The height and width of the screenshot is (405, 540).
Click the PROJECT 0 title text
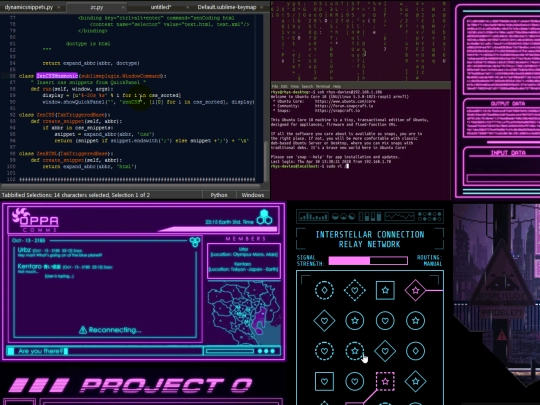[x=167, y=385]
